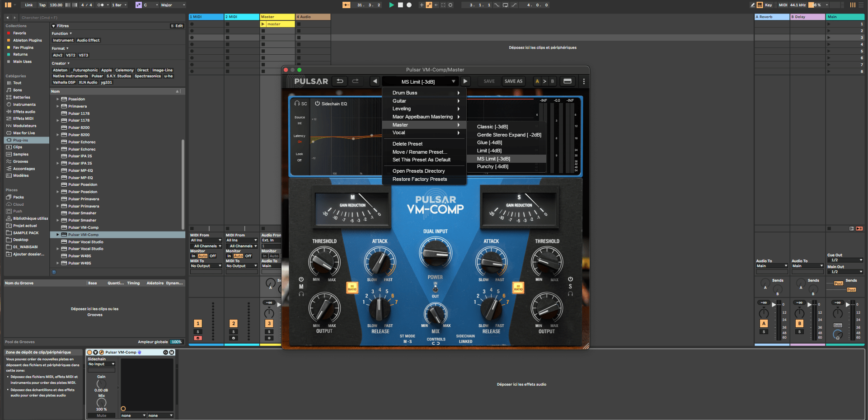
Task: Click the Pulsar plugin redo arrow
Action: click(x=356, y=81)
